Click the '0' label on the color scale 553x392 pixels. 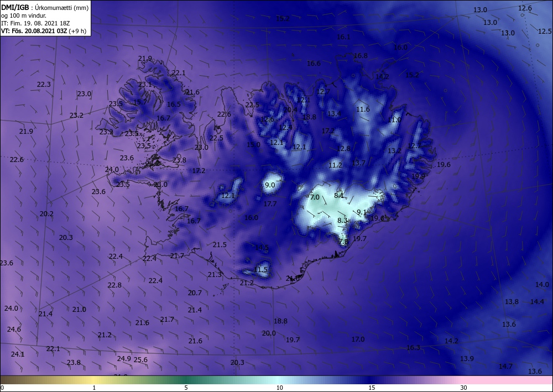pos(2,388)
